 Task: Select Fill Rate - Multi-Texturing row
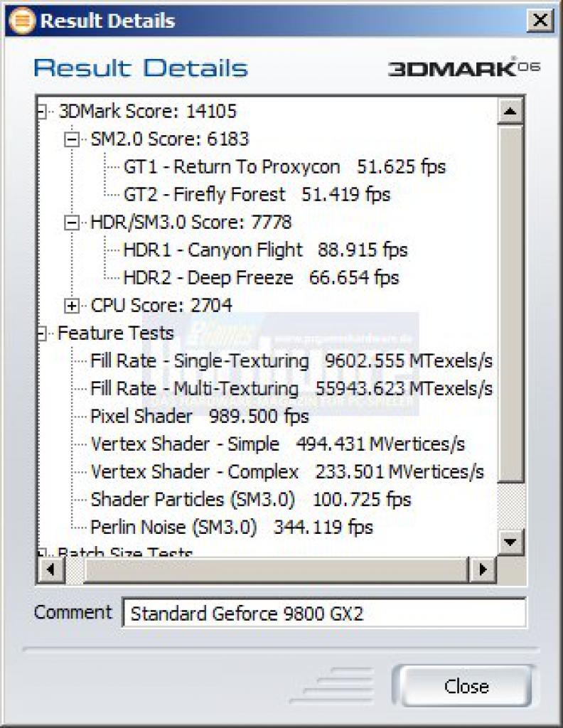point(291,389)
